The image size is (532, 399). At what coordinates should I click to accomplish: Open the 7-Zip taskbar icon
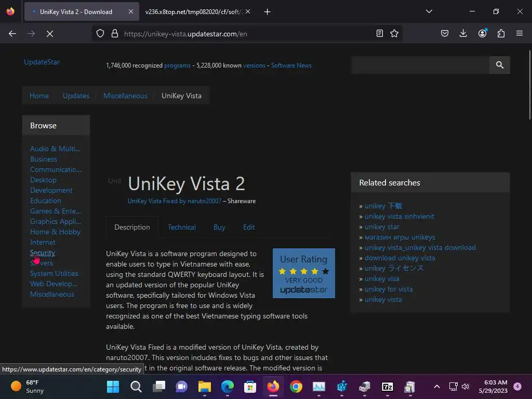pyautogui.click(x=387, y=387)
